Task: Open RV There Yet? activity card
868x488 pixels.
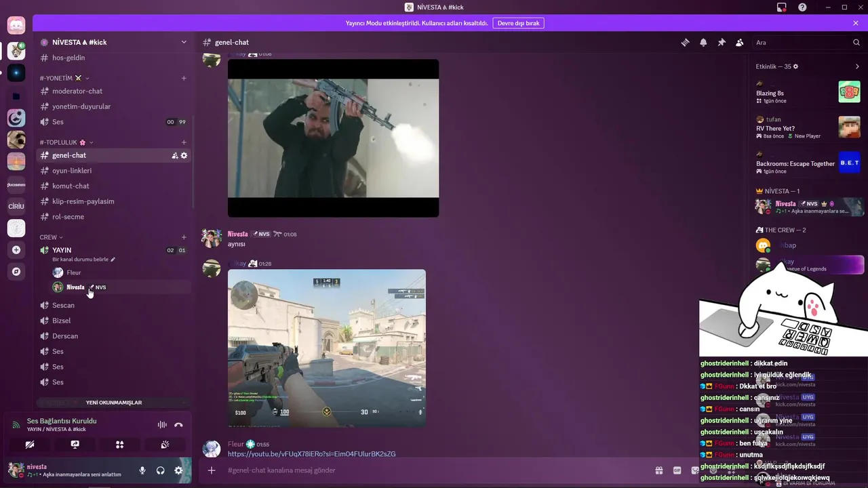Action: point(808,127)
